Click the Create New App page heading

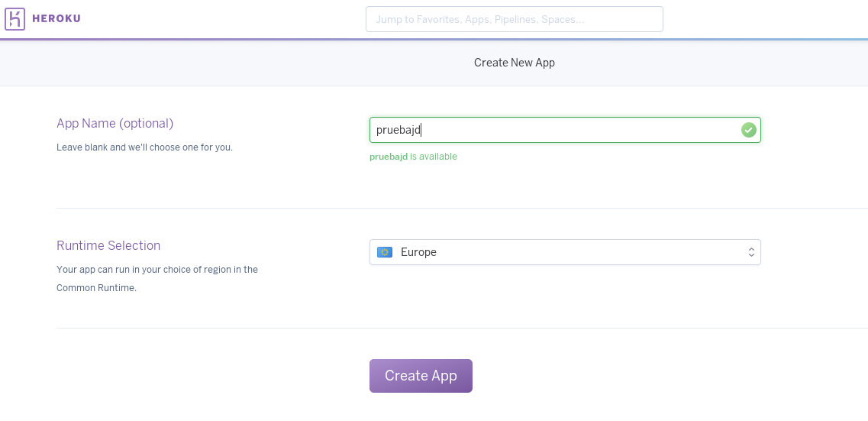tap(514, 63)
